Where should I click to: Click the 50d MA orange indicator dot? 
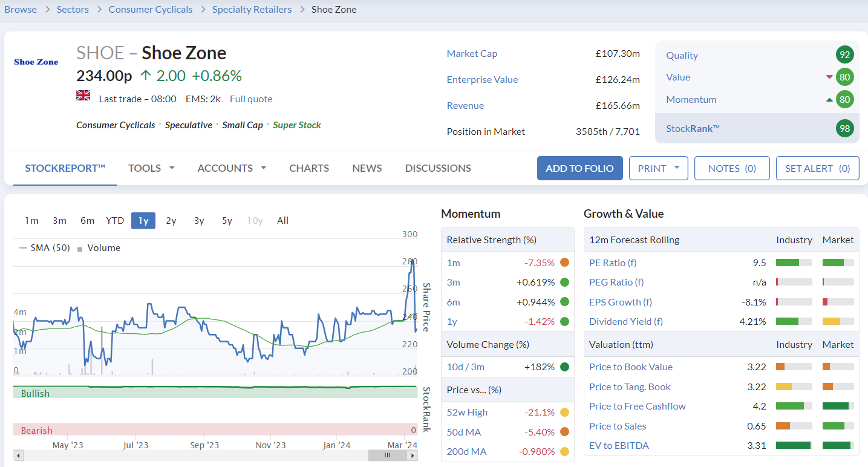click(564, 432)
